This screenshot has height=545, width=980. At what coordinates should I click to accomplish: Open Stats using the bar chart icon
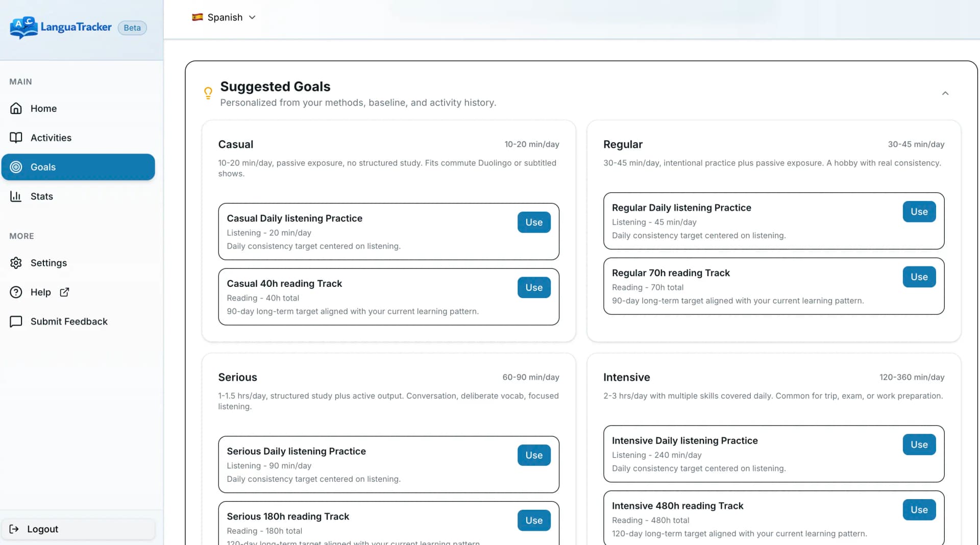click(x=16, y=196)
